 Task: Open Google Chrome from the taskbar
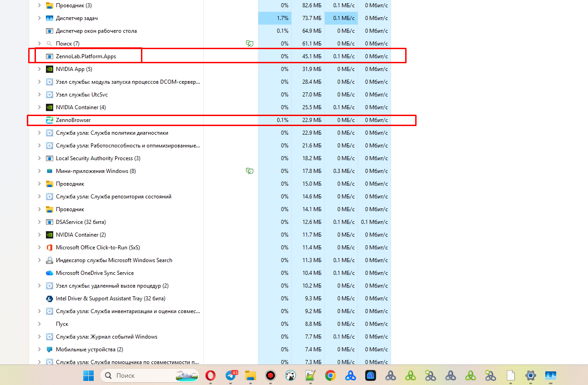[331, 375]
